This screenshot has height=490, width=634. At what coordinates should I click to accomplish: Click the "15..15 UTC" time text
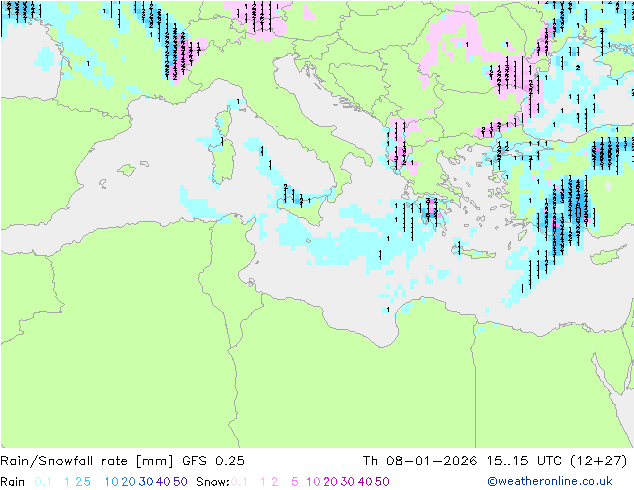click(x=524, y=461)
